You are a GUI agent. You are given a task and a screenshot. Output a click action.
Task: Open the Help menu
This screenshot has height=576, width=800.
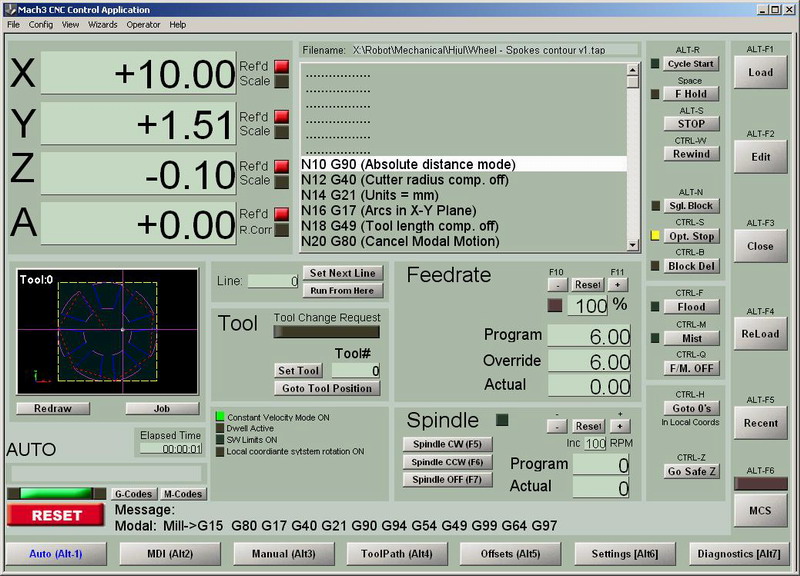tap(178, 24)
